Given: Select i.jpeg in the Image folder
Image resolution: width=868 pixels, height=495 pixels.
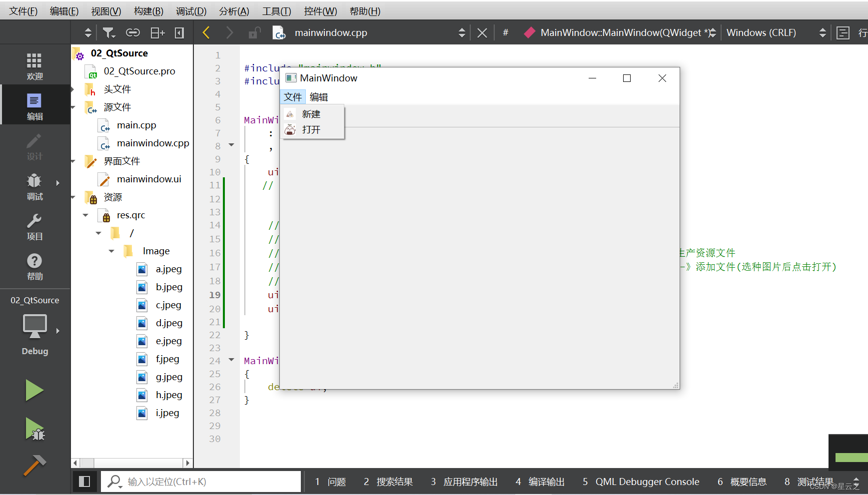Looking at the screenshot, I should click(167, 413).
